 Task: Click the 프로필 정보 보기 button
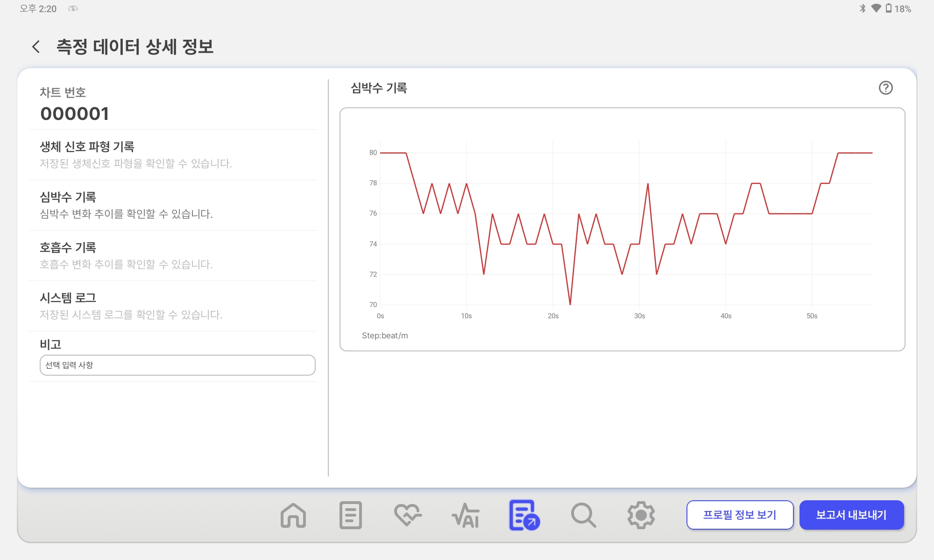pyautogui.click(x=740, y=515)
